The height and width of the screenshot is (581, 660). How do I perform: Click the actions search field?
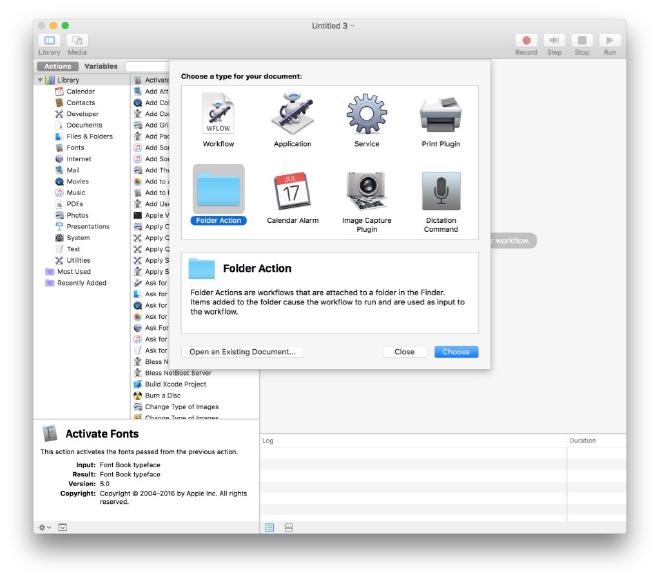pyautogui.click(x=147, y=67)
